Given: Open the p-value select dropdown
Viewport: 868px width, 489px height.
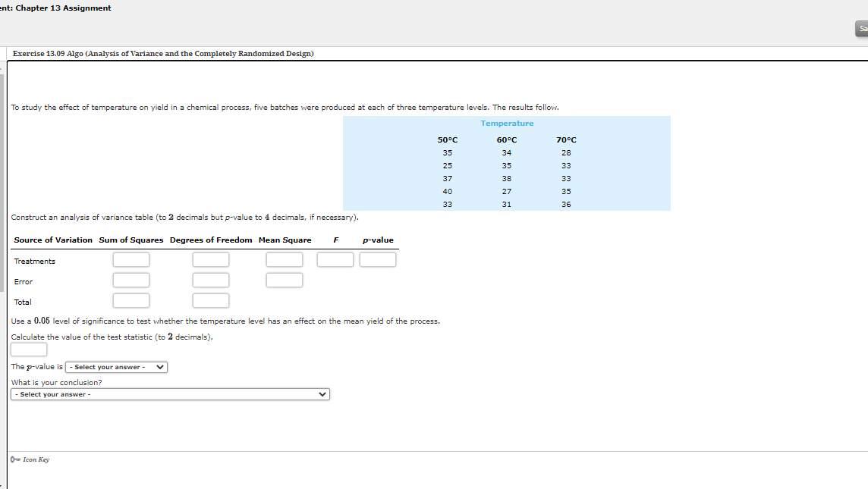Looking at the screenshot, I should tap(115, 367).
